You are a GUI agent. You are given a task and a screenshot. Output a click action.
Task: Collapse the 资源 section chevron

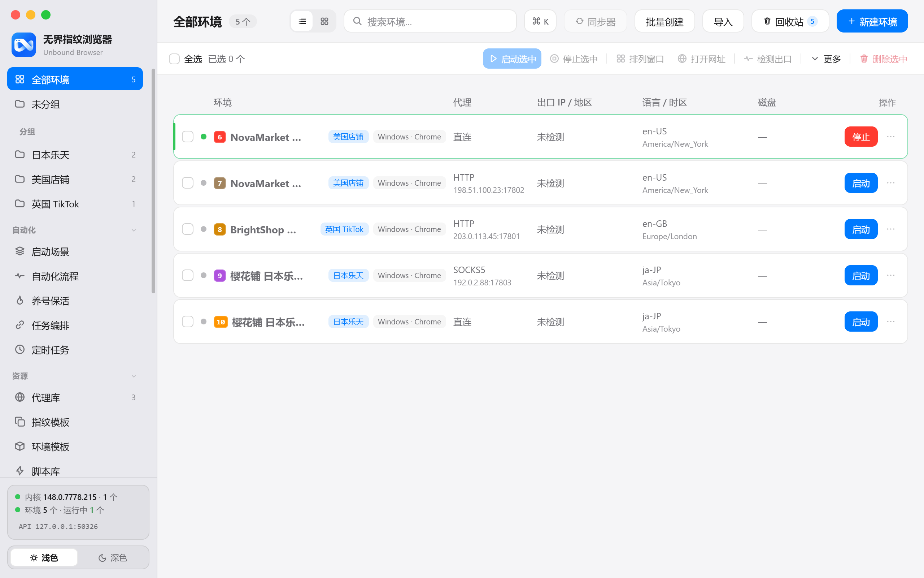coord(134,376)
